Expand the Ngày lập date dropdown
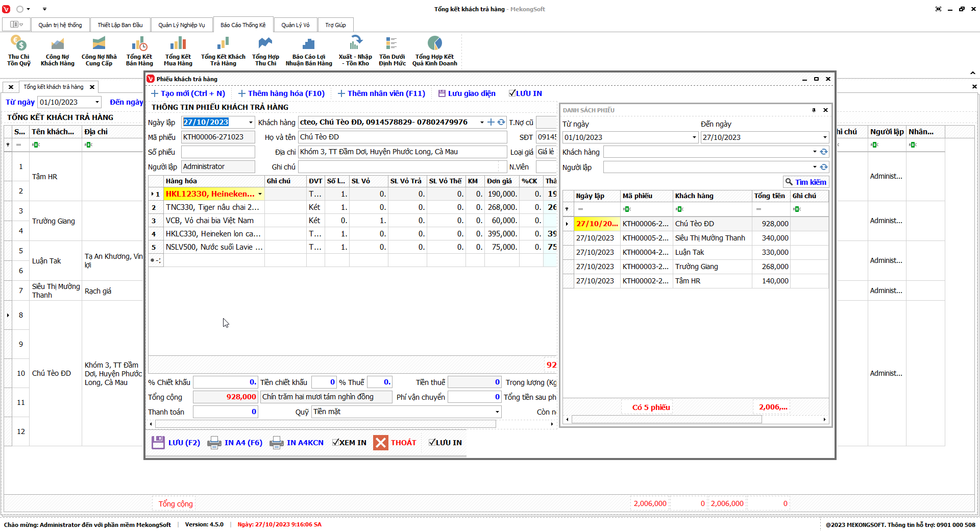This screenshot has height=531, width=980. (251, 123)
